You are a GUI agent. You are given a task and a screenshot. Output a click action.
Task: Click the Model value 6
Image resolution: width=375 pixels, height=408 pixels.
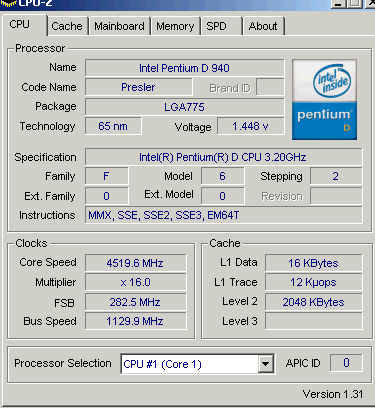222,176
